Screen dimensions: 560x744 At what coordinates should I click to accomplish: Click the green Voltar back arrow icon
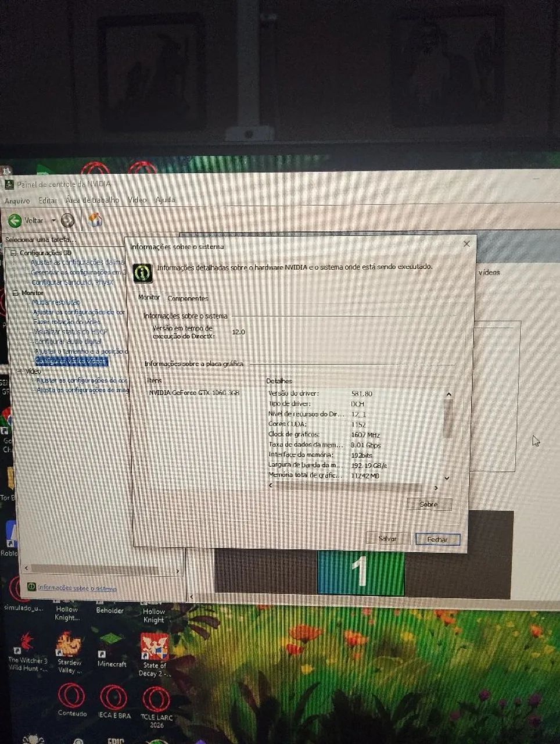[x=15, y=220]
